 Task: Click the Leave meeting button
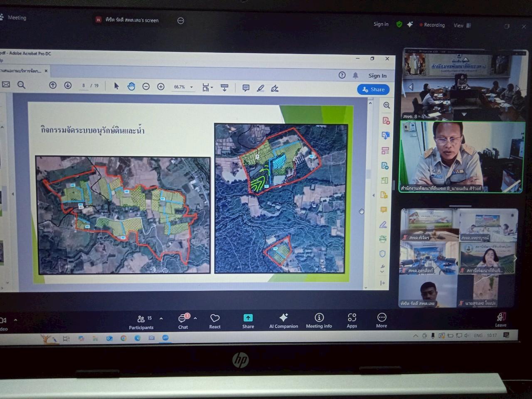(x=500, y=320)
